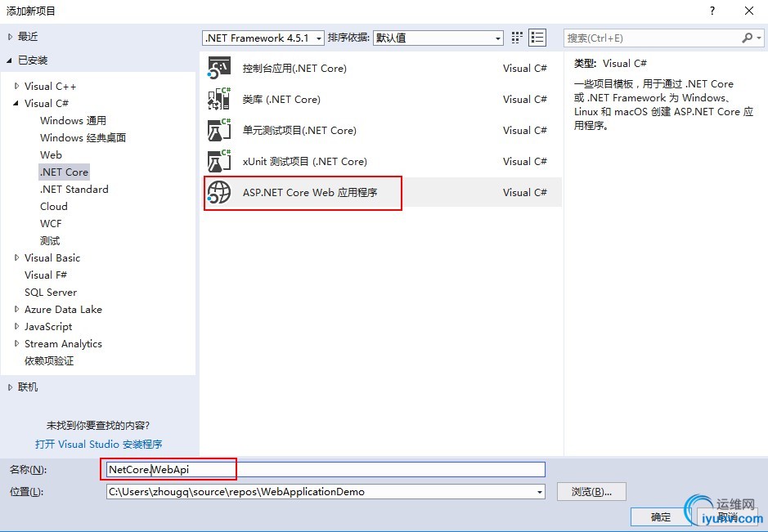Select the 控制台应用(.NET Core) template text
Image resolution: width=768 pixels, height=532 pixels.
(x=294, y=68)
